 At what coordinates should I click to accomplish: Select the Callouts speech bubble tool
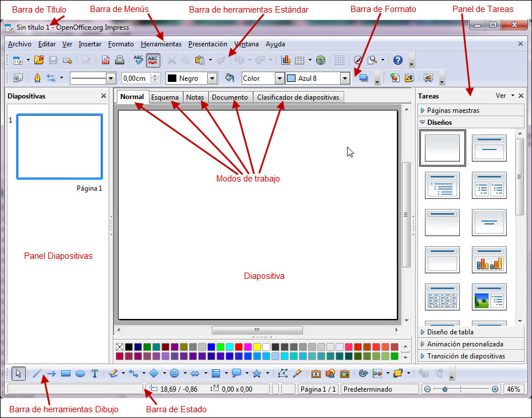(x=236, y=373)
